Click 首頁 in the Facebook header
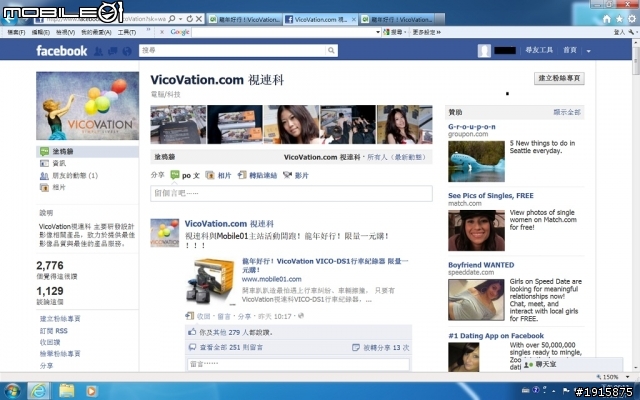640x400 pixels. 570,50
